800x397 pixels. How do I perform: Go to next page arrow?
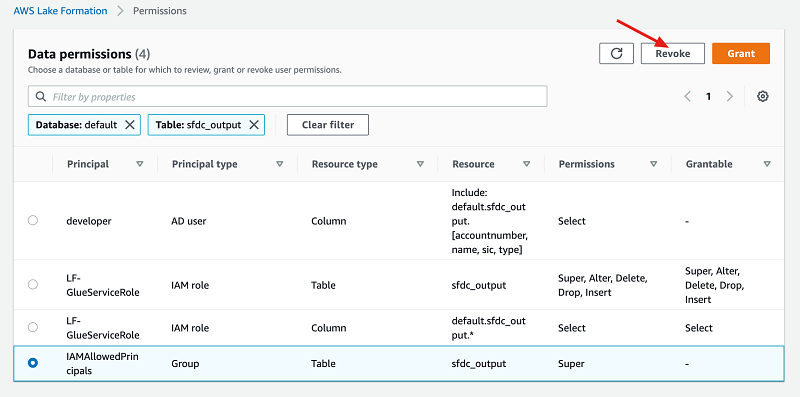pyautogui.click(x=730, y=96)
